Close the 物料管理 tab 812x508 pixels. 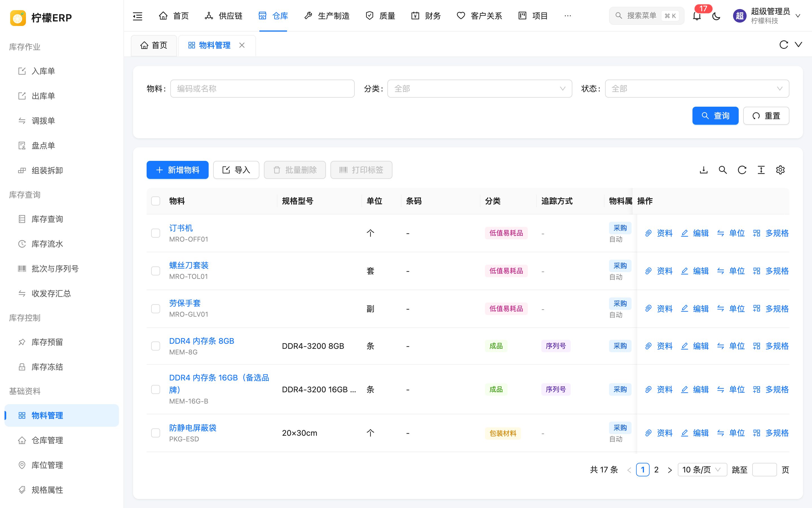242,45
